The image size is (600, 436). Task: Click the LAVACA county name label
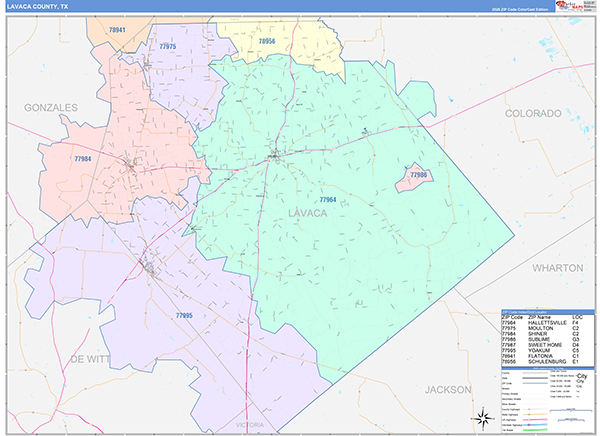(x=308, y=213)
